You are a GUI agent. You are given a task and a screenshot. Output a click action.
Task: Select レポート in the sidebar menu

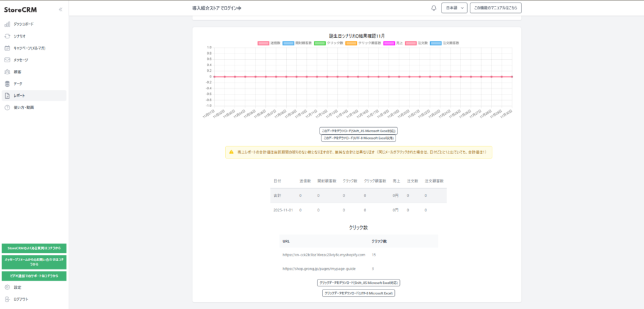point(19,96)
